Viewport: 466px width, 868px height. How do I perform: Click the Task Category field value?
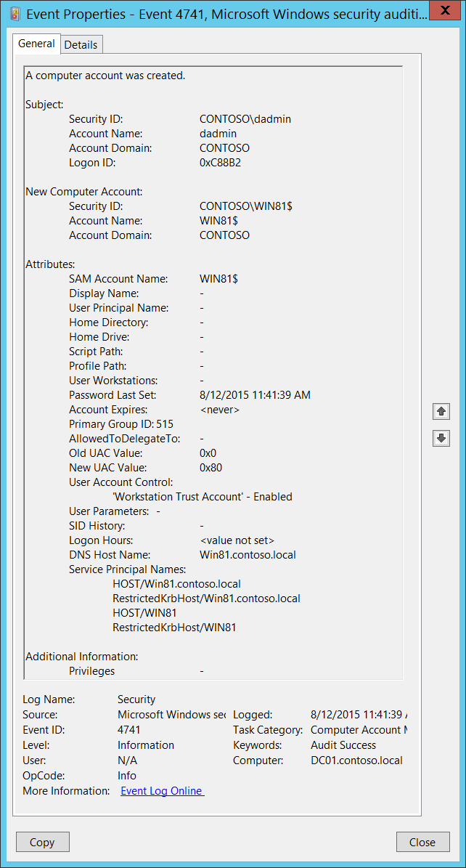[359, 730]
